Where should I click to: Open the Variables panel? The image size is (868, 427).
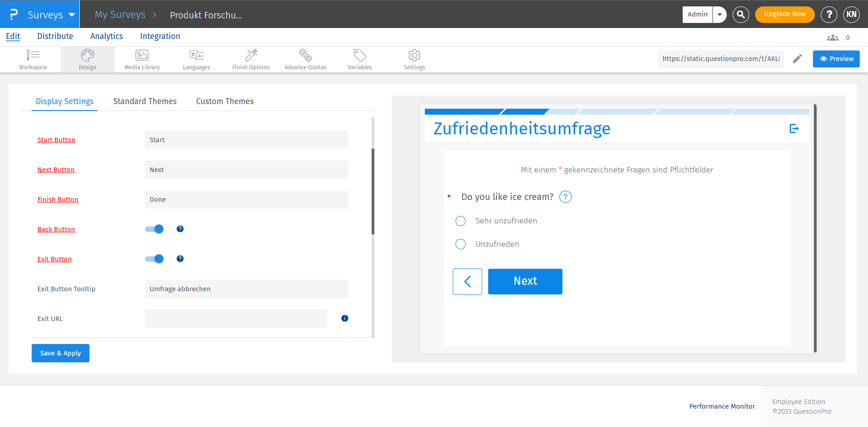click(360, 59)
